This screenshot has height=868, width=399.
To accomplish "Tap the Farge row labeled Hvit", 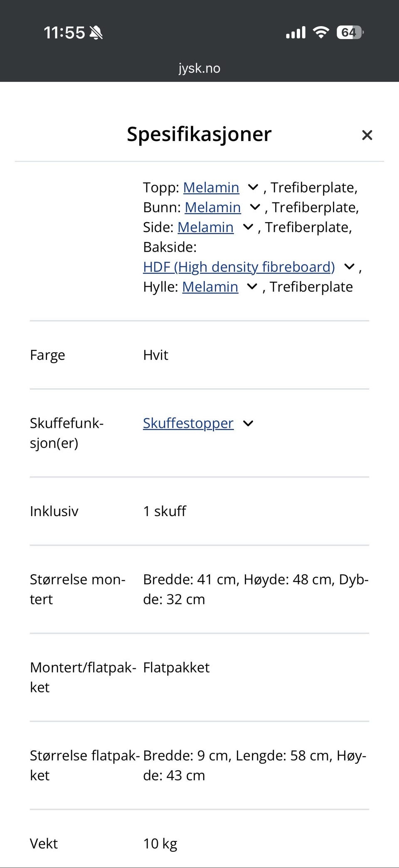I will [x=155, y=355].
